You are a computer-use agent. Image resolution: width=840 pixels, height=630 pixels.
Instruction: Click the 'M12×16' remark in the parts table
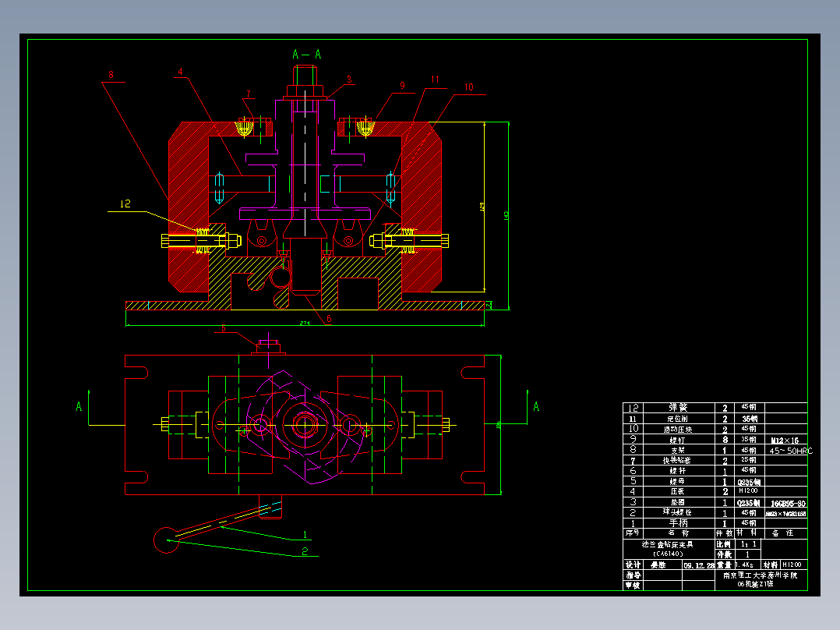coord(785,441)
